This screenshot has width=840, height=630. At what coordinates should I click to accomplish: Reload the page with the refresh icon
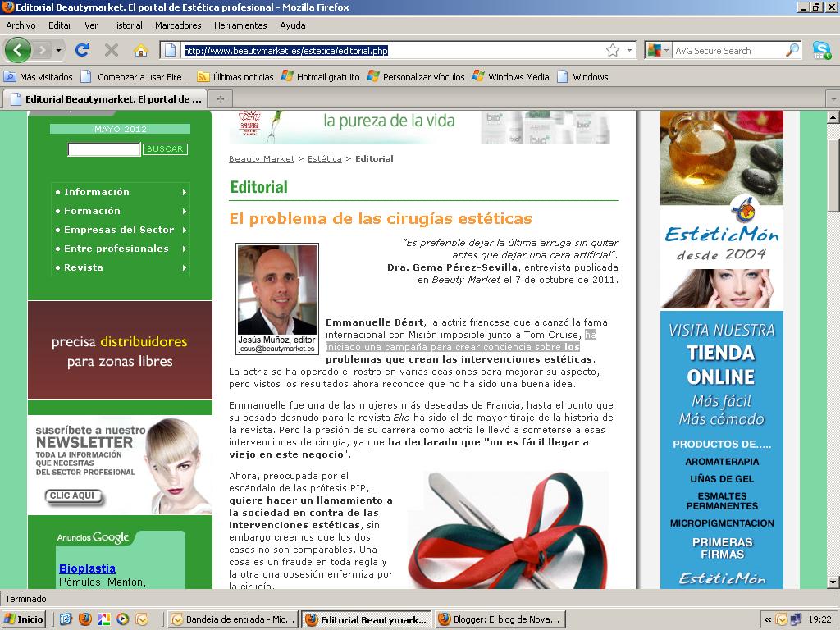82,50
